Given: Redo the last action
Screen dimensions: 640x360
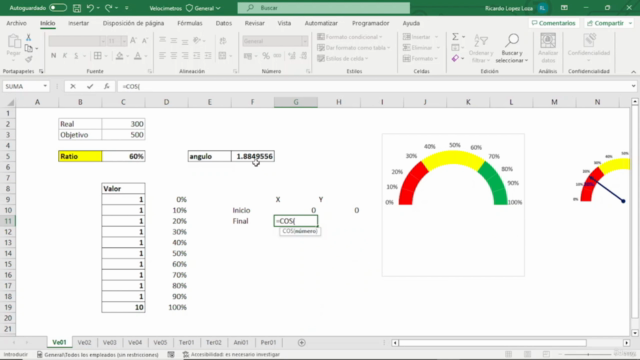Looking at the screenshot, I should point(109,8).
